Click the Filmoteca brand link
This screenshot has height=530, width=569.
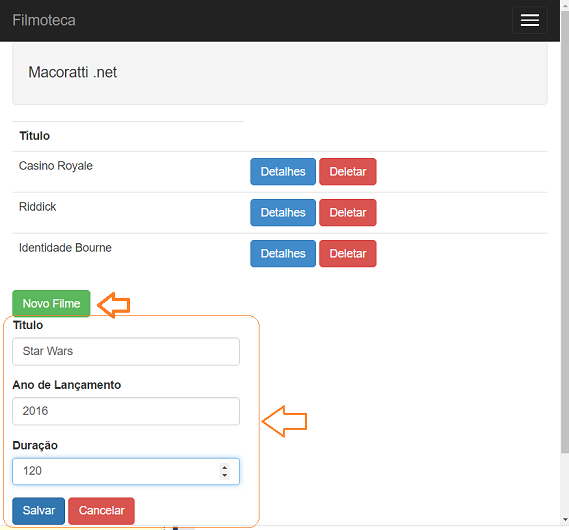tap(44, 20)
